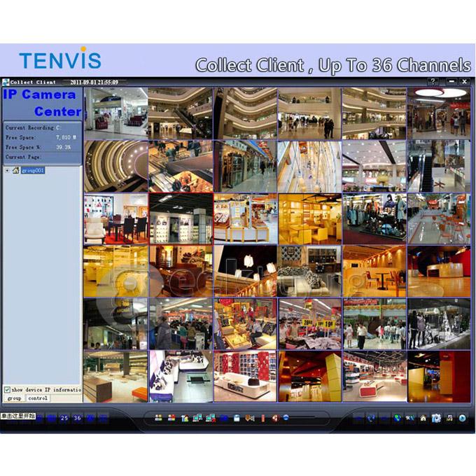Click the dark blue round icon beside the floppy disk
The height and width of the screenshot is (476, 476).
tap(224, 419)
